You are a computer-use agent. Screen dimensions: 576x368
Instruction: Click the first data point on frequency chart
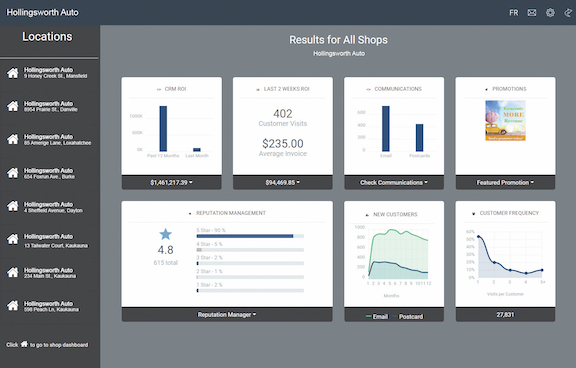pyautogui.click(x=478, y=237)
